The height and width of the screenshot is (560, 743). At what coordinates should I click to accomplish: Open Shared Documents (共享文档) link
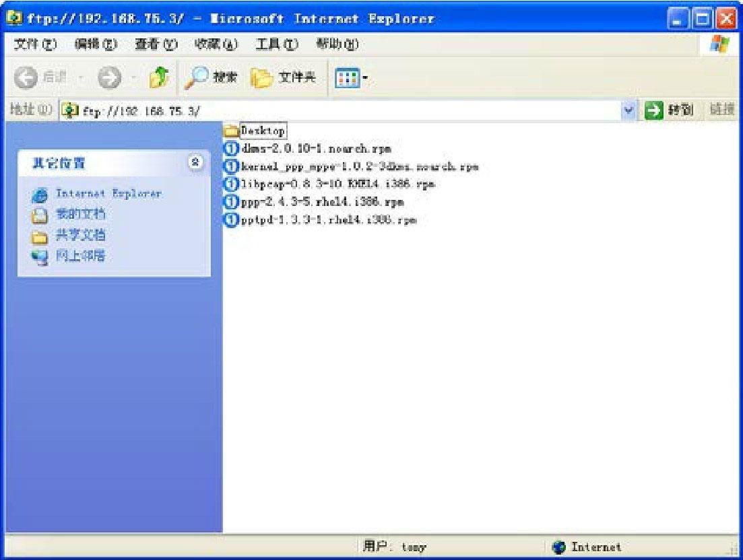pos(80,236)
